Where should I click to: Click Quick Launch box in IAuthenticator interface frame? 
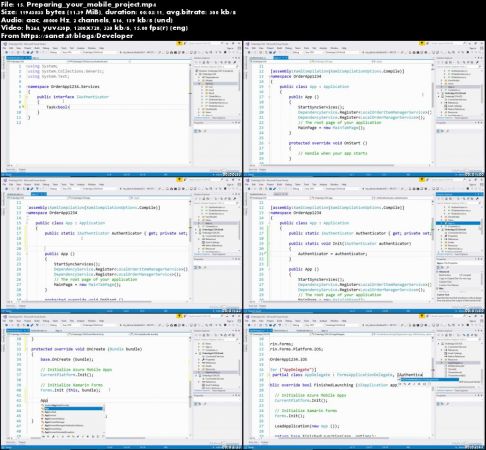(x=200, y=44)
